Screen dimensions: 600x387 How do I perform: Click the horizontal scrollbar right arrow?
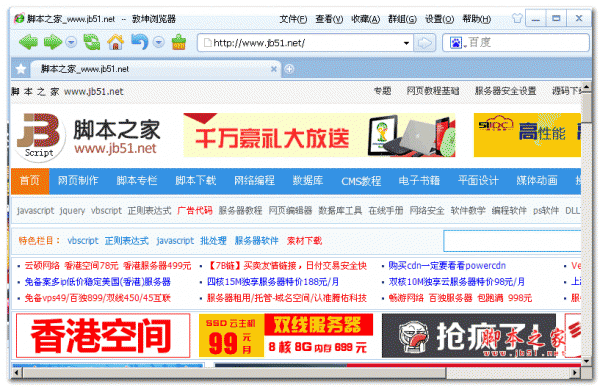[x=574, y=372]
